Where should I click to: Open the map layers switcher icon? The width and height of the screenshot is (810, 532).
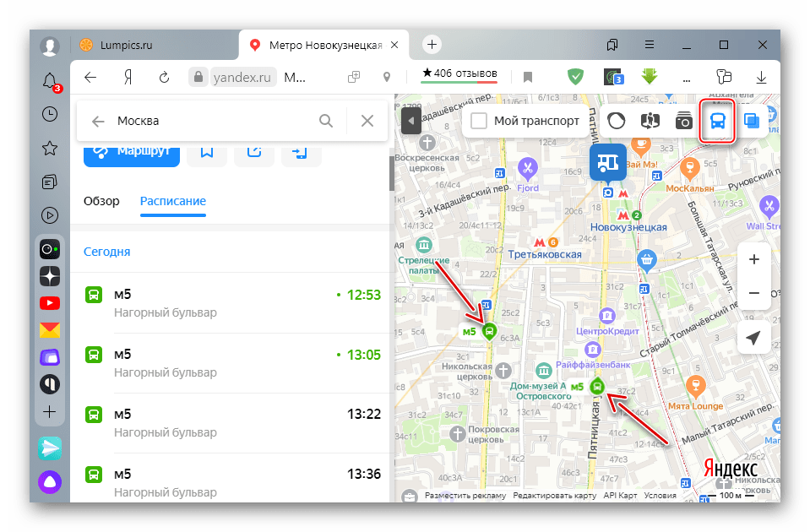coord(750,121)
